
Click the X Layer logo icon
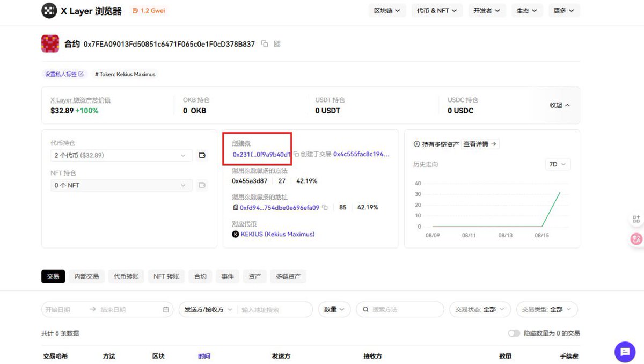(49, 11)
